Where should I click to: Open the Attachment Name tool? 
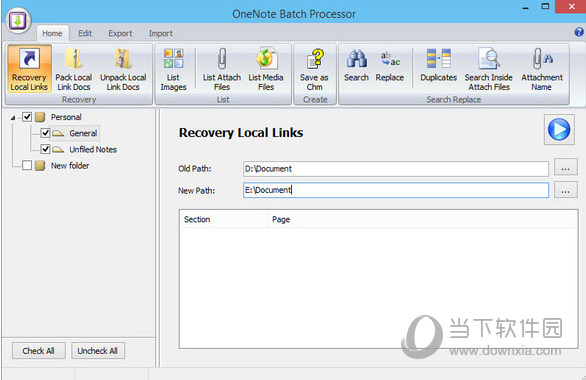pos(542,69)
